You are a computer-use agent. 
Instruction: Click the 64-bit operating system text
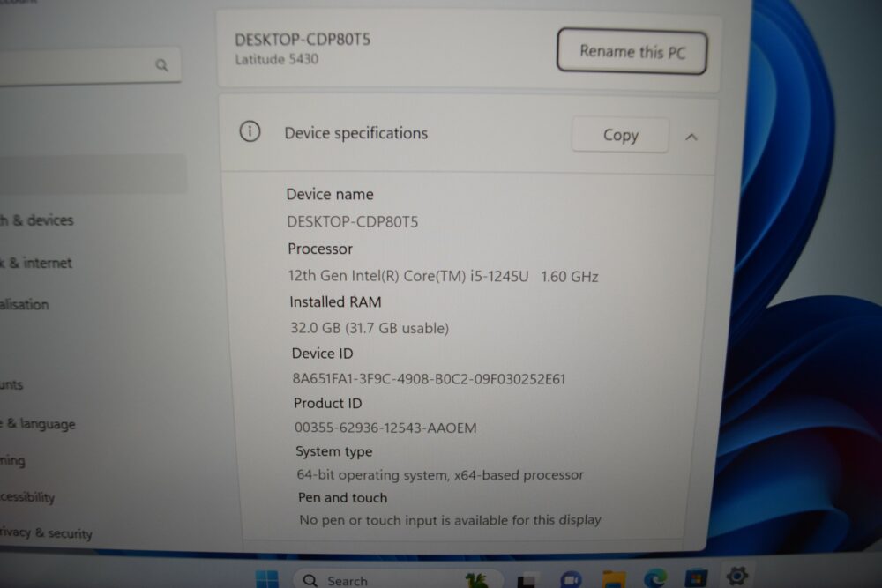tap(440, 474)
